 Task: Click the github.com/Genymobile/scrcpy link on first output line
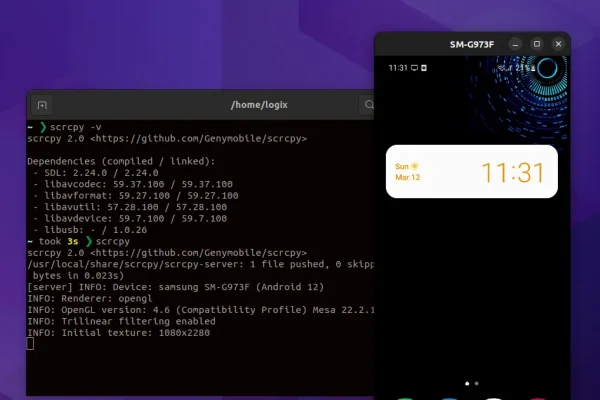(198, 139)
